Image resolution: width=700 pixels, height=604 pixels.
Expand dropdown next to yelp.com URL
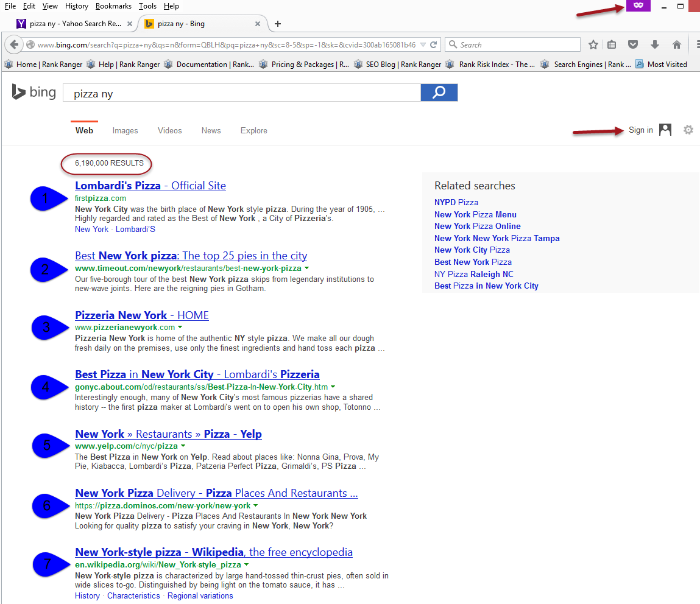183,446
